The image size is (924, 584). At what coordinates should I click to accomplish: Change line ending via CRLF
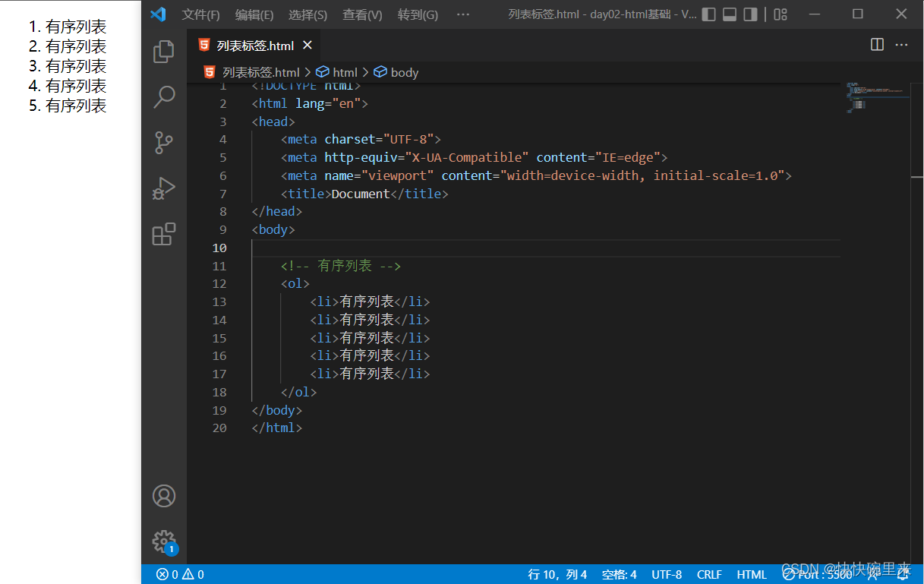tap(709, 574)
